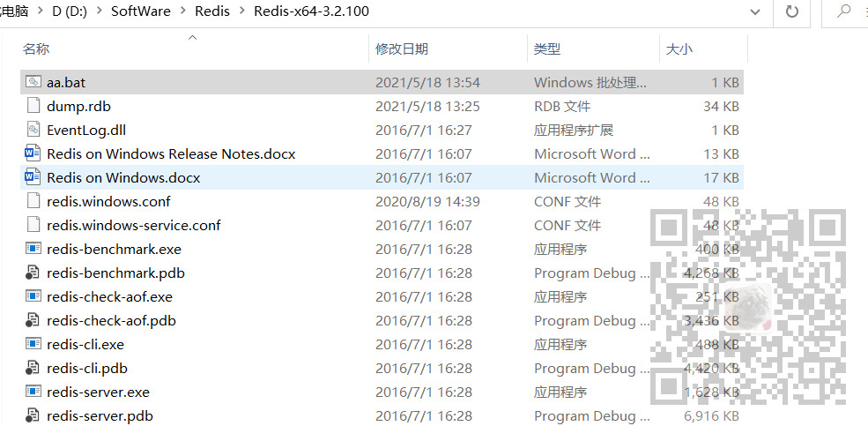This screenshot has height=426, width=868.
Task: Sort files by the 名称 column header
Action: [36, 49]
